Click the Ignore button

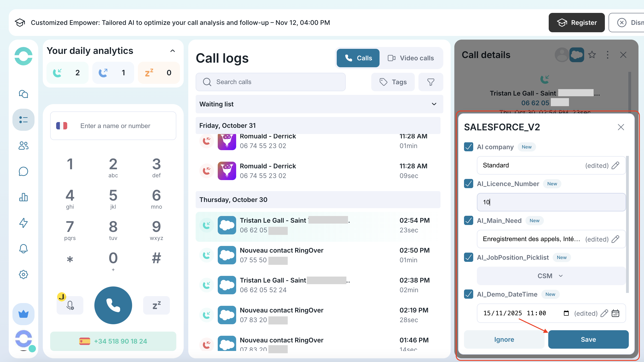tap(504, 339)
